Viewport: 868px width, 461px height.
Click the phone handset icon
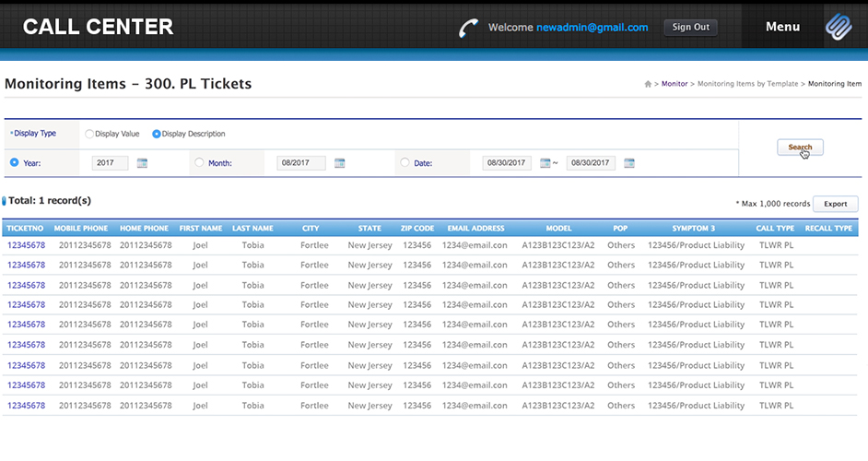(x=468, y=28)
